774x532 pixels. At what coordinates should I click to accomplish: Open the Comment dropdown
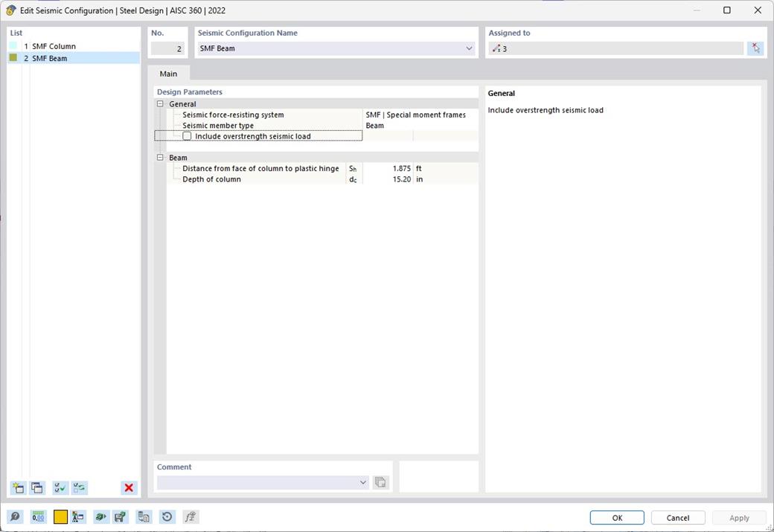point(362,482)
